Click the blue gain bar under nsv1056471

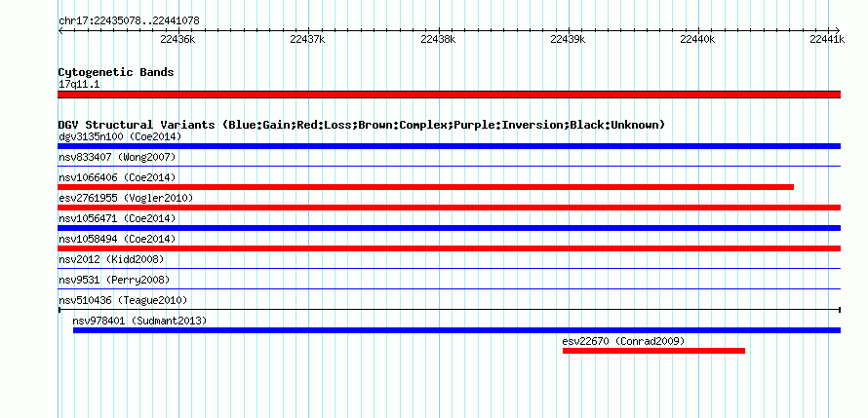(449, 228)
